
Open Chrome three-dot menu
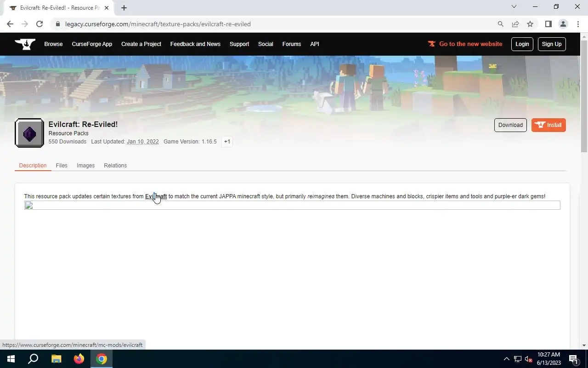tap(577, 24)
